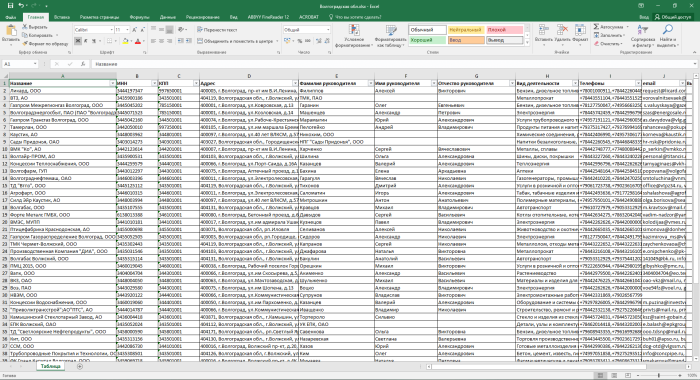
Task: Click the AutoSum sigma icon
Action: 596,27
